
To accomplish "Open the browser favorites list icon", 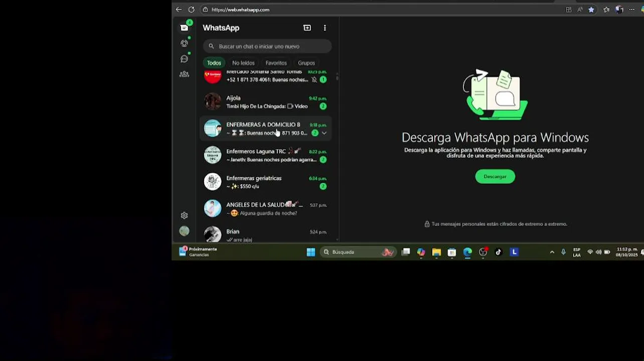I will 606,10.
